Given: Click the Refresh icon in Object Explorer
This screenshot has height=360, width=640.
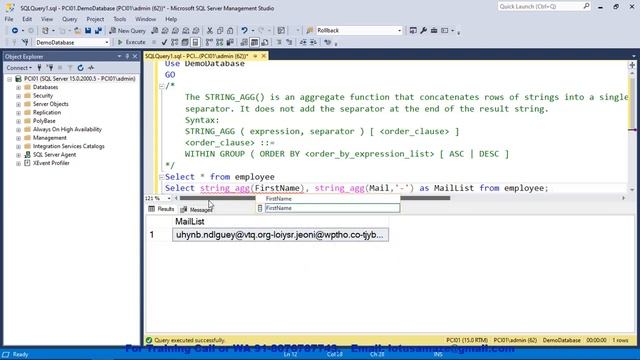Looking at the screenshot, I should tap(80, 68).
